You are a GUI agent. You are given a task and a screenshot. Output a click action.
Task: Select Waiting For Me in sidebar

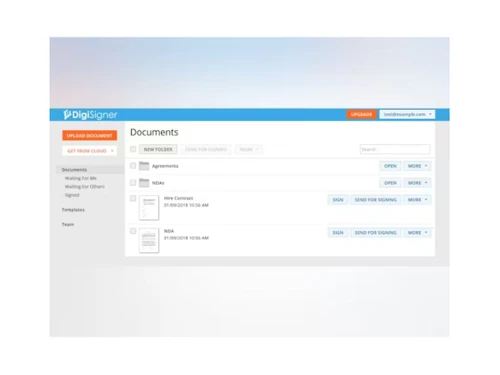click(81, 178)
